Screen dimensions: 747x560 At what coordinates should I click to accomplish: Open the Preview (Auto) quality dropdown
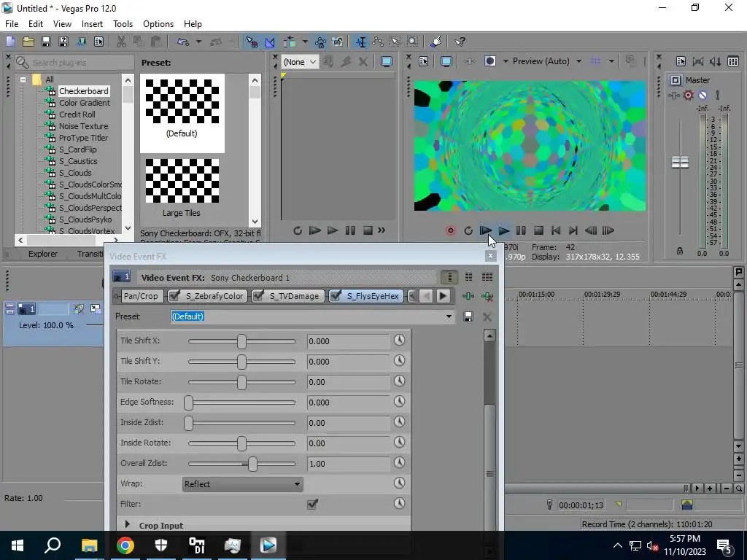click(x=578, y=61)
